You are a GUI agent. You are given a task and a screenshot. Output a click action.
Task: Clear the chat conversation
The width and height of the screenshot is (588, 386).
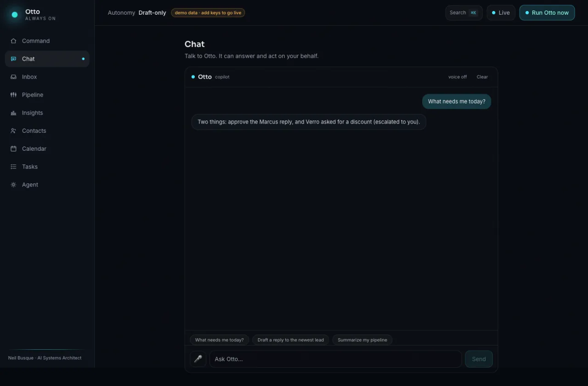(x=482, y=77)
